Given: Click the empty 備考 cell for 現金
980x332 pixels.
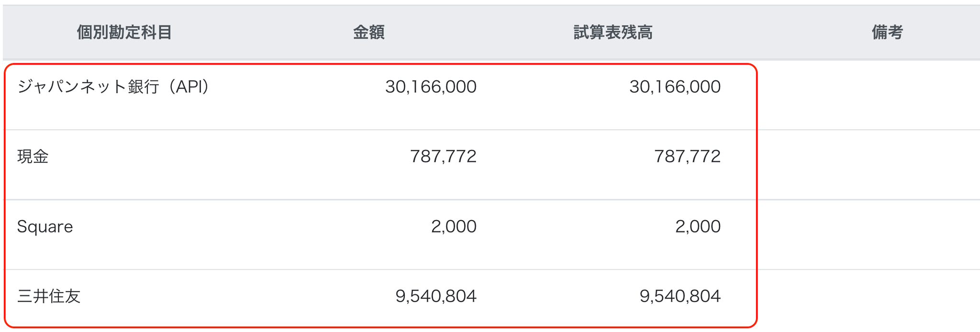Looking at the screenshot, I should point(869,165).
